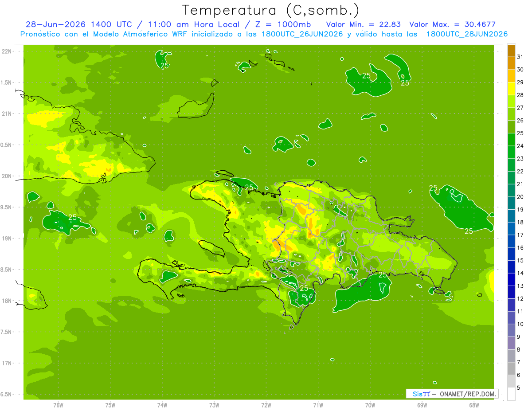Click the "73W" longitude label
This screenshot has height=411, width=532.
[214, 405]
